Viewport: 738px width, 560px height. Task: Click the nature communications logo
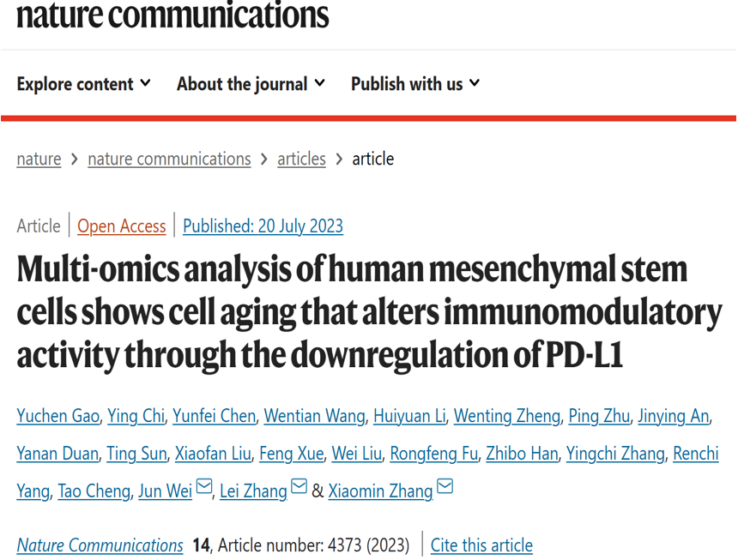(x=172, y=14)
